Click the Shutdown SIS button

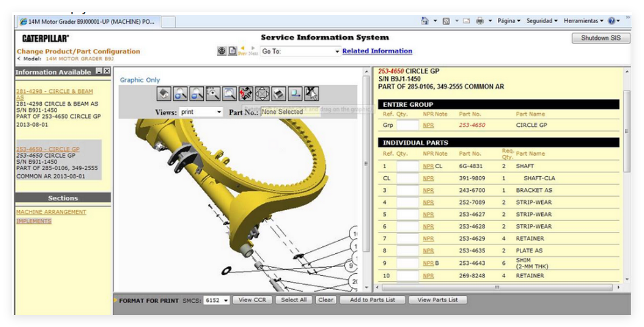(601, 38)
